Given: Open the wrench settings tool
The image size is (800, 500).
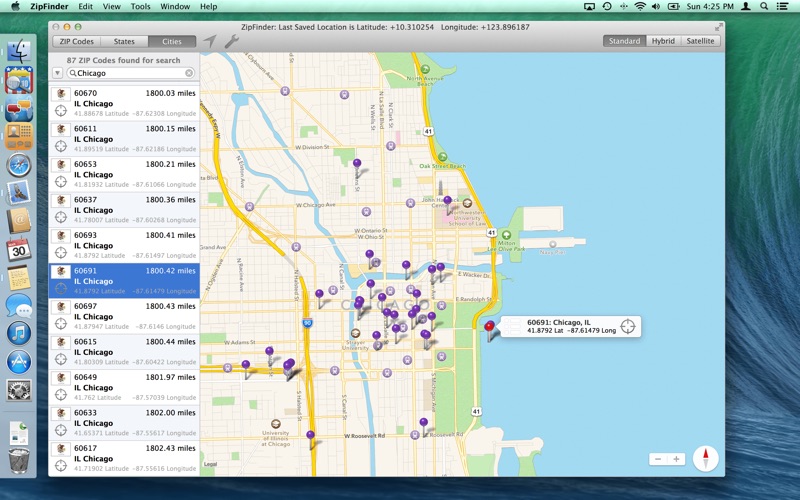Looking at the screenshot, I should tap(232, 41).
